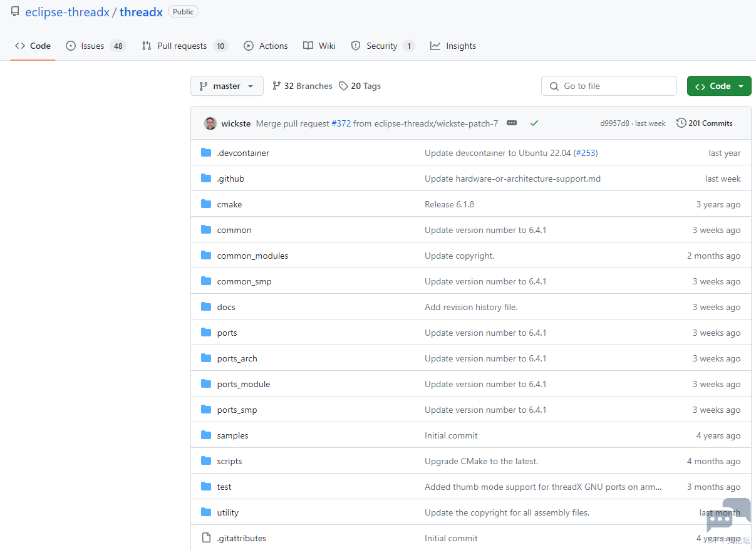Open the green Code dropdown button
This screenshot has height=550, width=756.
719,86
